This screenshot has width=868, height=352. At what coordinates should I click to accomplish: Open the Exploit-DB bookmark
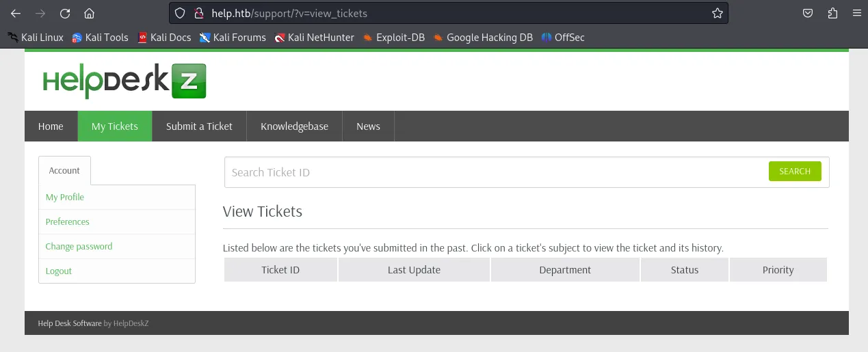click(394, 38)
